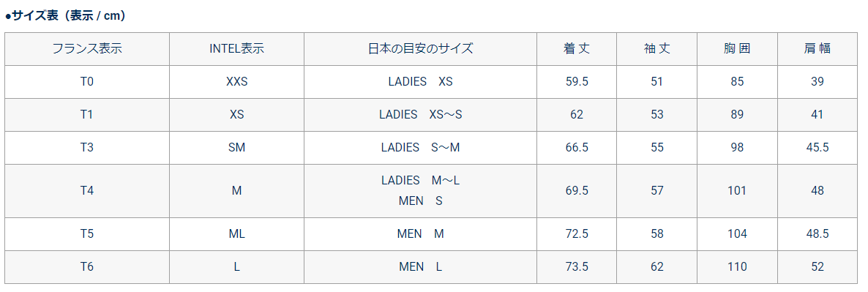Click the 袖丈 column header
The width and height of the screenshot is (868, 292).
tap(656, 48)
